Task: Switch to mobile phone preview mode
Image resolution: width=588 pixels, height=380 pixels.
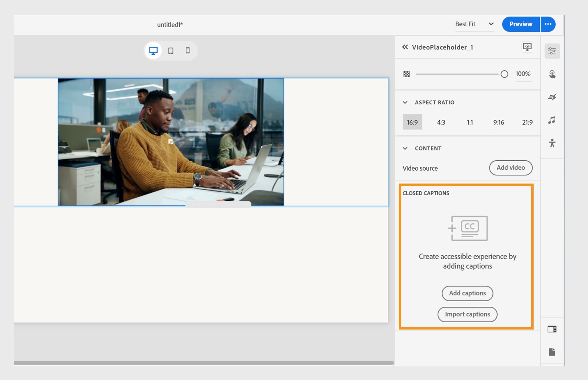Action: coord(187,50)
